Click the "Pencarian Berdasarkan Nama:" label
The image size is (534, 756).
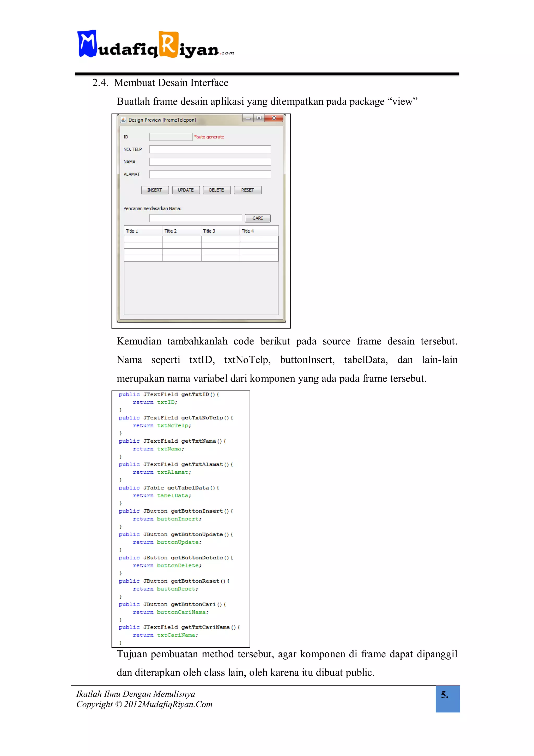(x=152, y=209)
